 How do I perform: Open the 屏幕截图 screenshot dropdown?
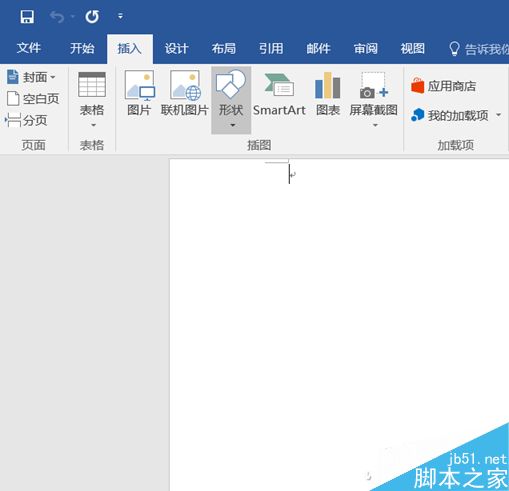coord(373,100)
